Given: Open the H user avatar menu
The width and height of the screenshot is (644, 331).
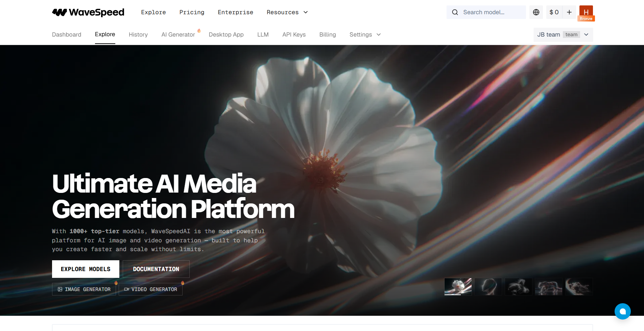Looking at the screenshot, I should [586, 13].
